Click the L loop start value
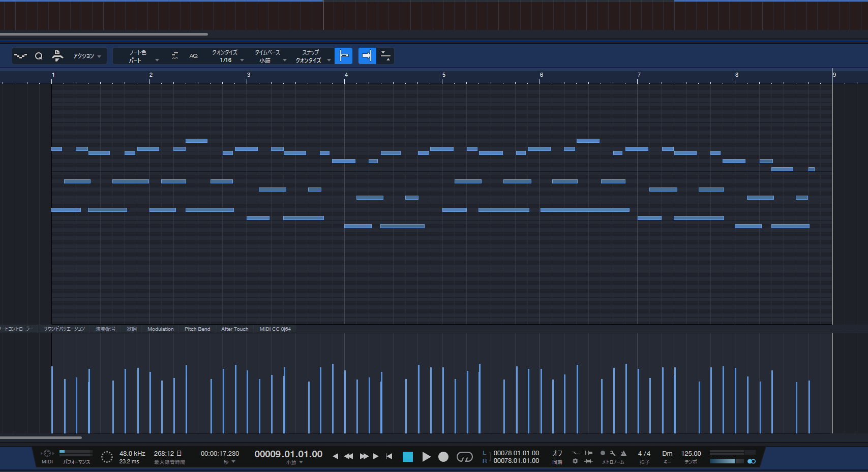Image resolution: width=868 pixels, height=472 pixels. point(516,453)
